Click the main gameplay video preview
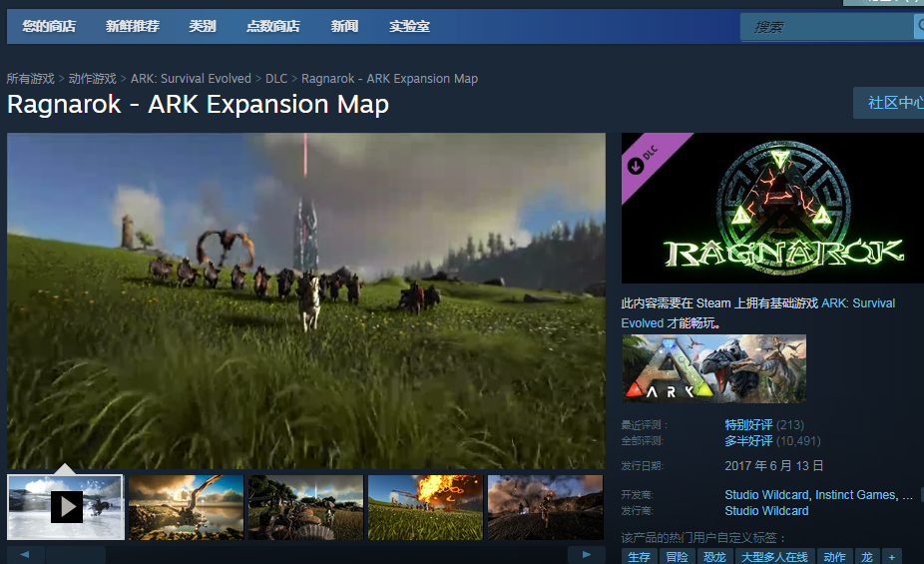 click(306, 300)
